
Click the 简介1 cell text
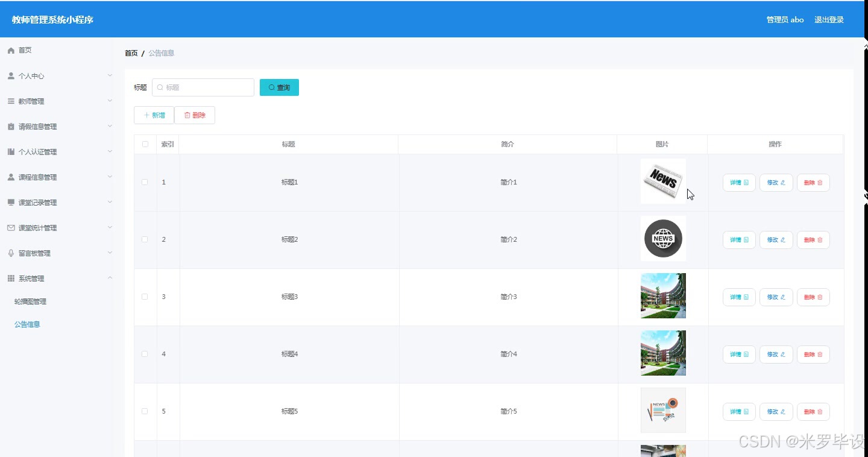coord(509,182)
